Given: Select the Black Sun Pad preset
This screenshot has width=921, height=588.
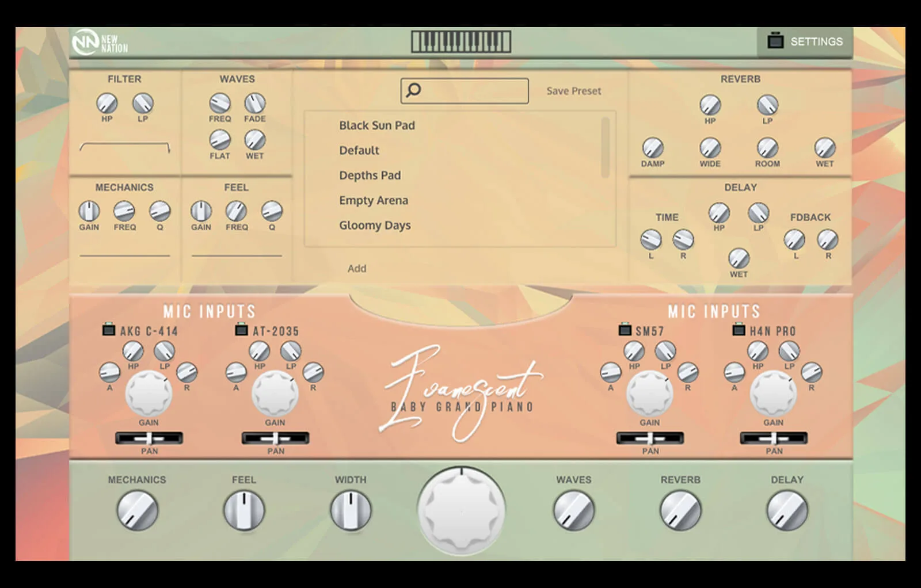Looking at the screenshot, I should tap(376, 125).
